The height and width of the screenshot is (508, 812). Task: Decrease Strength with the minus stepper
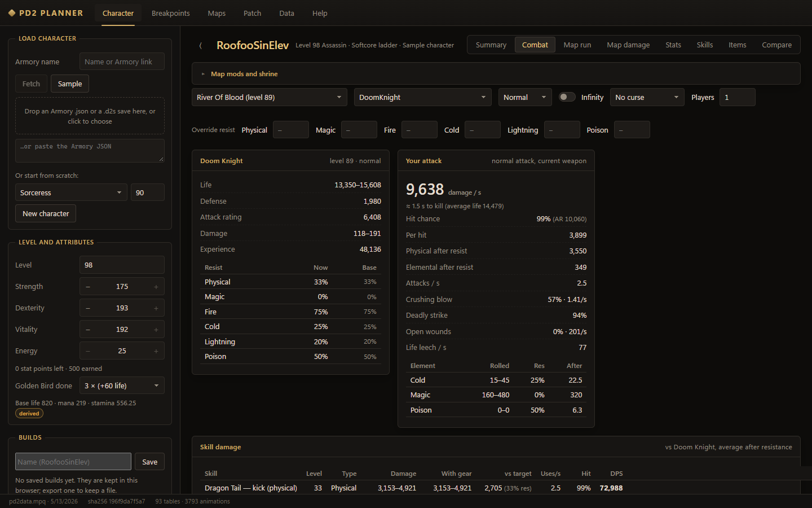[x=88, y=287]
